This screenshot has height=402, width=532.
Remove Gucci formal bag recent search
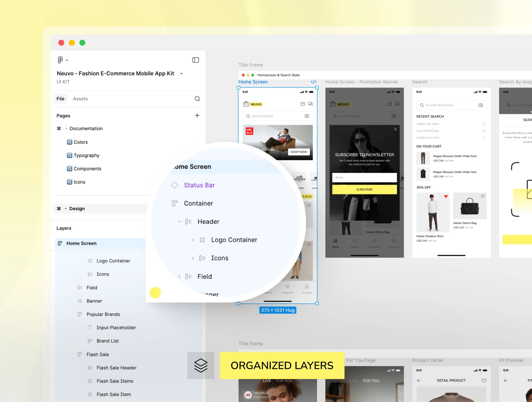point(484,131)
